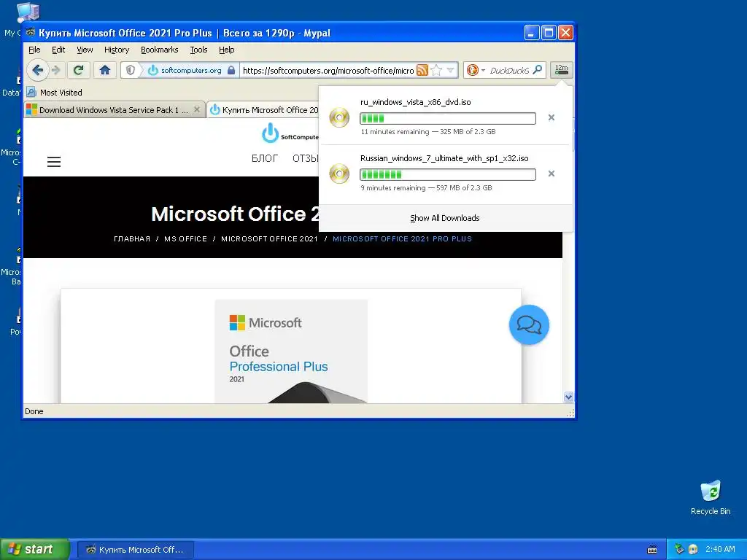Click the Купить Microsoft Off taskbar button

135,550
